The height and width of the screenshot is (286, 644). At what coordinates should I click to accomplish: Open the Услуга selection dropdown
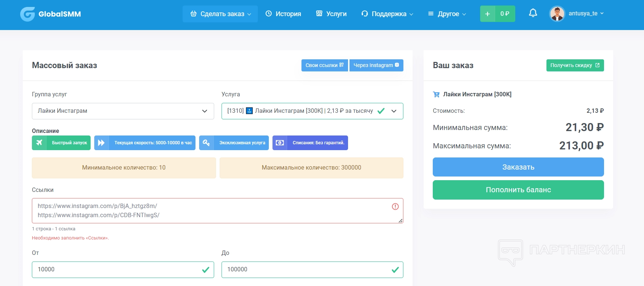click(x=312, y=111)
